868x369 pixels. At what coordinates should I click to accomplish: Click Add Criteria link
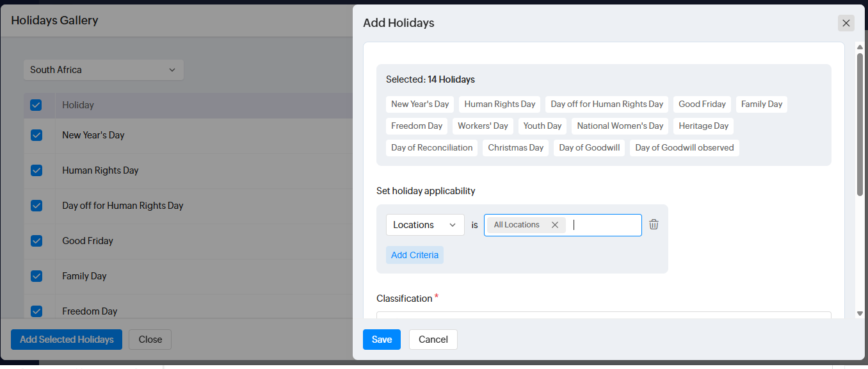415,255
